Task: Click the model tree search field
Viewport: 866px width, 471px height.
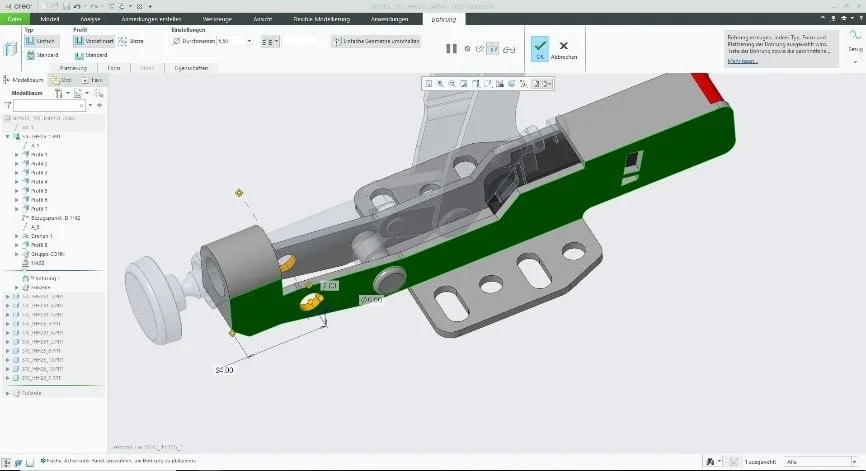Action: pos(47,105)
